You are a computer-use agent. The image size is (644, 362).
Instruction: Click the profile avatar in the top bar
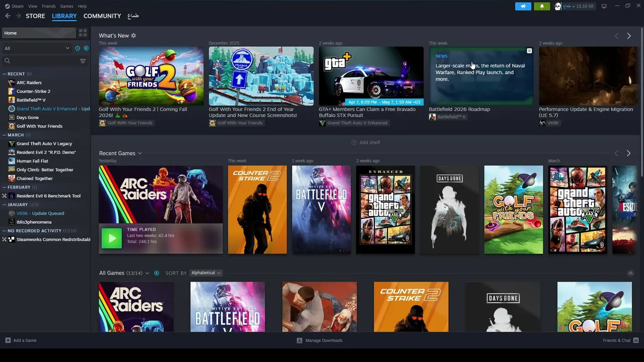coord(557,6)
